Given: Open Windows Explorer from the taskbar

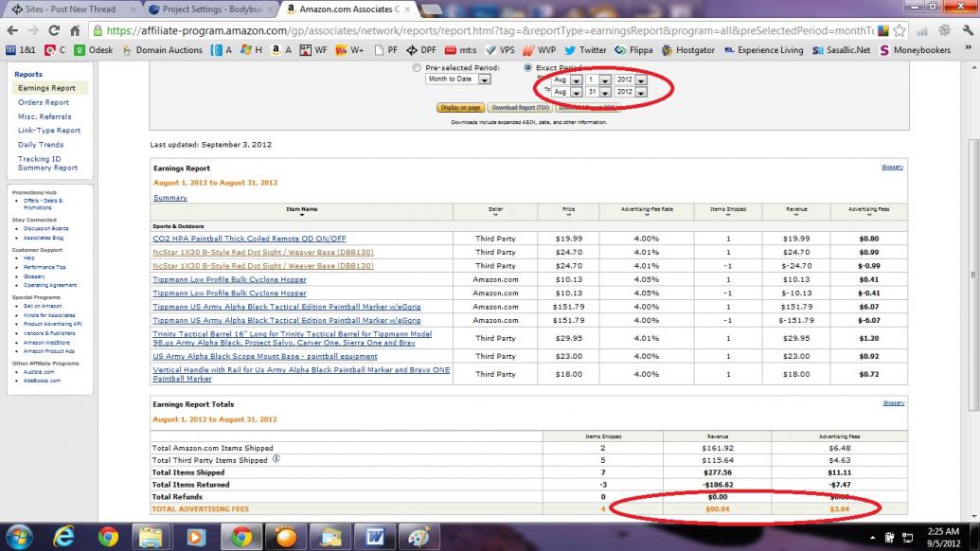Looking at the screenshot, I should tap(151, 537).
